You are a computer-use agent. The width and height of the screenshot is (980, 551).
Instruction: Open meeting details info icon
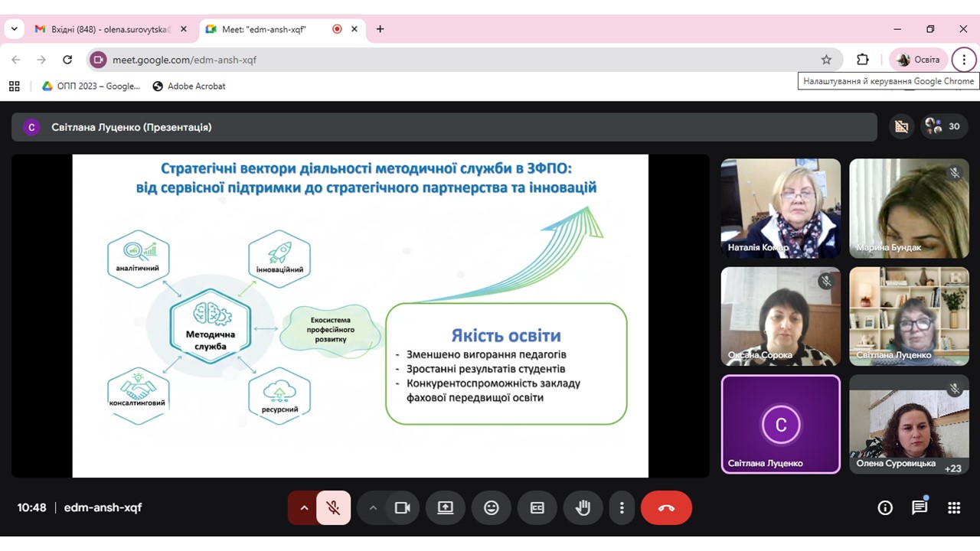point(885,508)
